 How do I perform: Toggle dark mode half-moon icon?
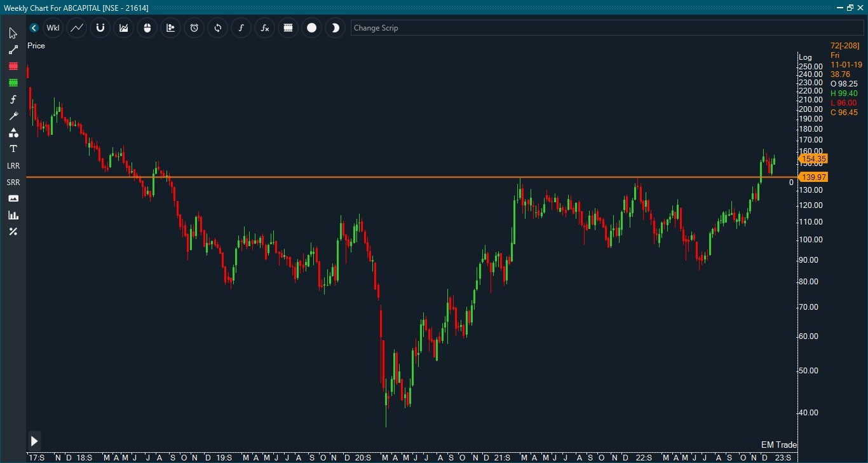tap(335, 28)
